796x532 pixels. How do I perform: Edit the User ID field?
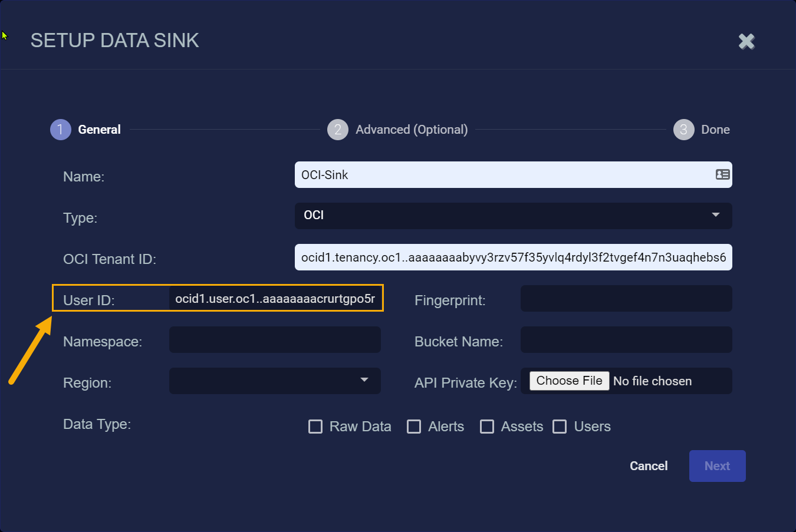[x=275, y=298]
